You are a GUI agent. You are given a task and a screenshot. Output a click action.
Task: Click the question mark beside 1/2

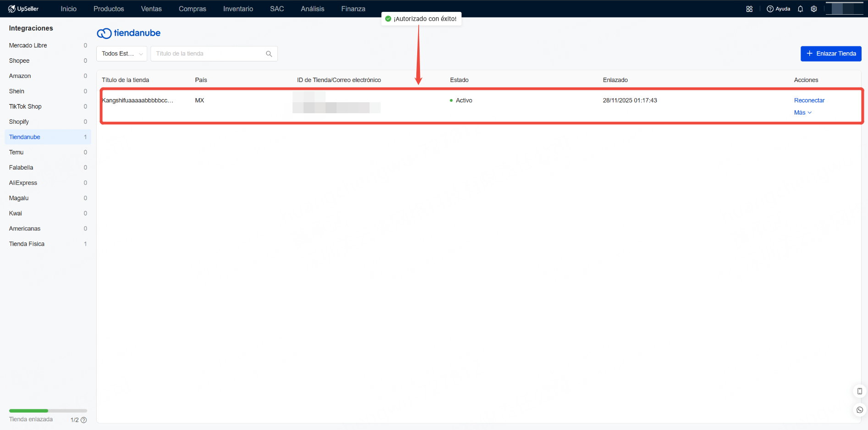pyautogui.click(x=84, y=420)
